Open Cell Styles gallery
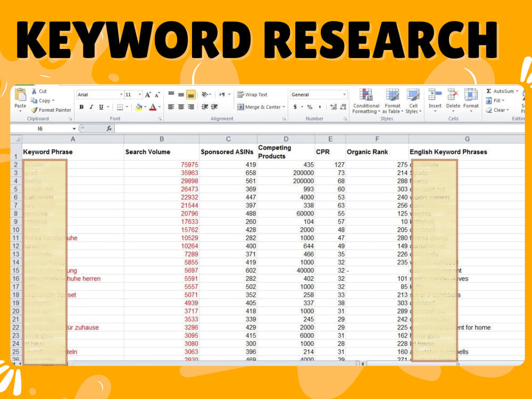Viewport: 532px width, 399px height. 413,101
